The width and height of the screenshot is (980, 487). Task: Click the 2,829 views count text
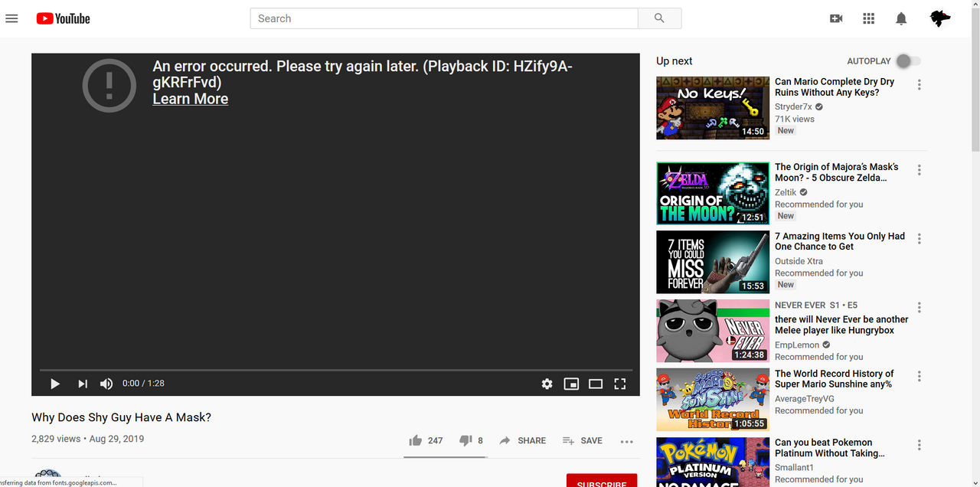point(56,439)
